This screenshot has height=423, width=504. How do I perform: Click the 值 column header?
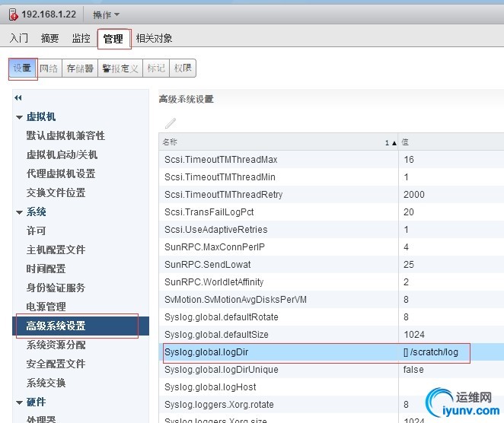pyautogui.click(x=451, y=142)
